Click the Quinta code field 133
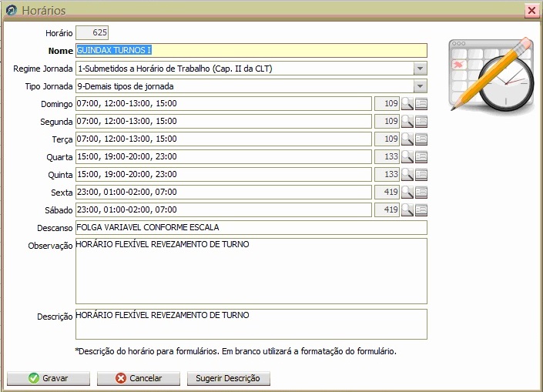This screenshot has height=392, width=543. pos(387,174)
